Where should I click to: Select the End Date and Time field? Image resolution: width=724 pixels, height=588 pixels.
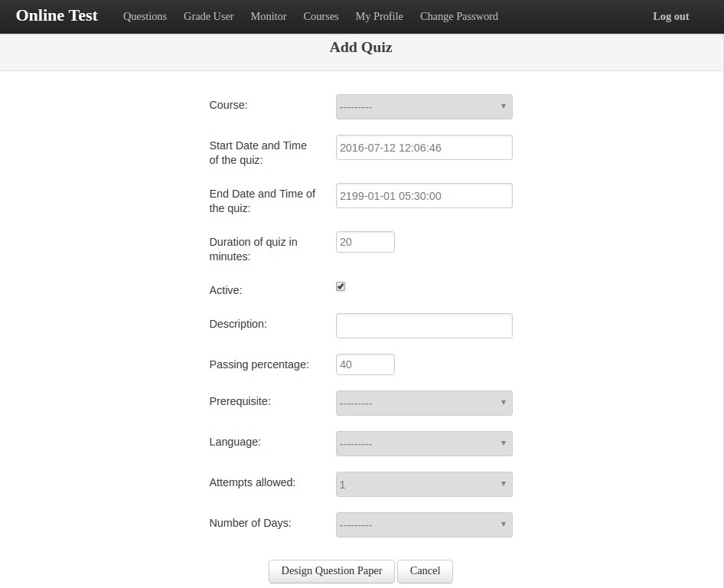click(x=424, y=196)
